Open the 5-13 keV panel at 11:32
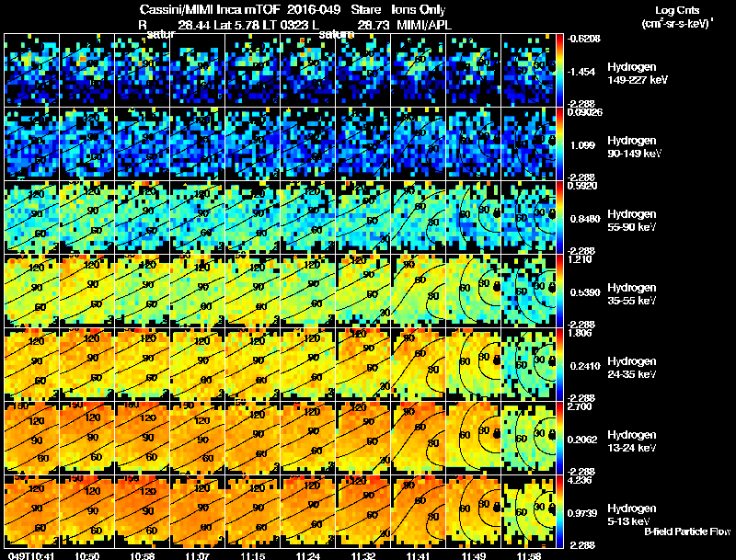736x560 pixels. click(362, 511)
